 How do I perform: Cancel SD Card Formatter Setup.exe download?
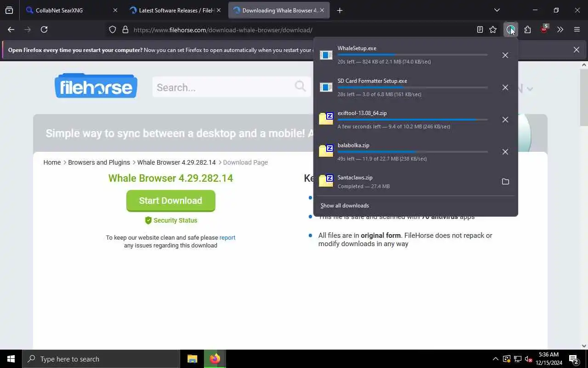[x=505, y=87]
